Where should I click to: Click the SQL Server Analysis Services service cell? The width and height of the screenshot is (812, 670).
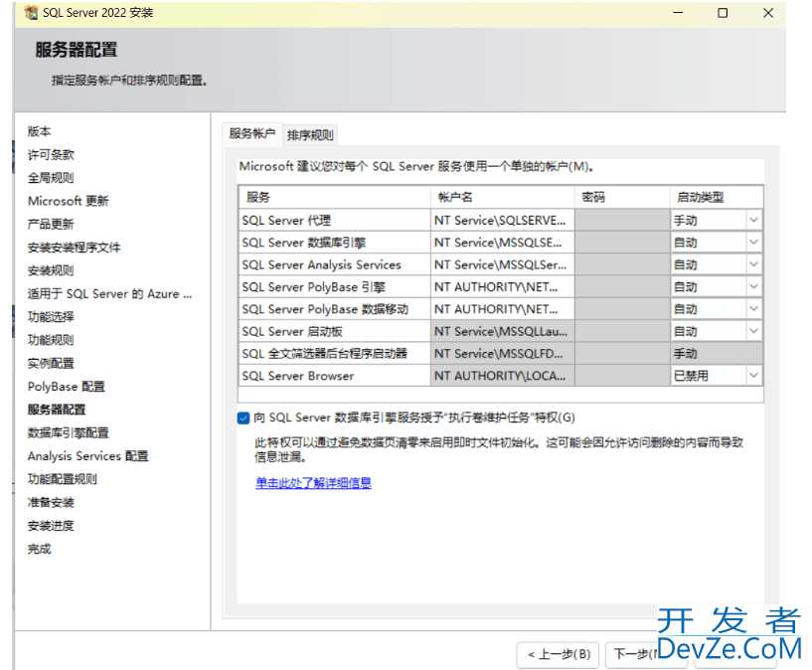tap(335, 264)
